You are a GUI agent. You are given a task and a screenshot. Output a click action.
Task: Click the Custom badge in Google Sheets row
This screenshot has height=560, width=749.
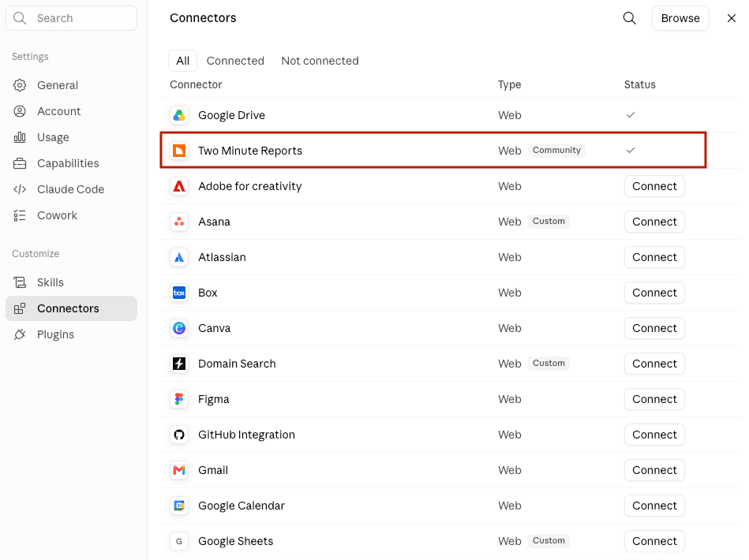pyautogui.click(x=549, y=541)
